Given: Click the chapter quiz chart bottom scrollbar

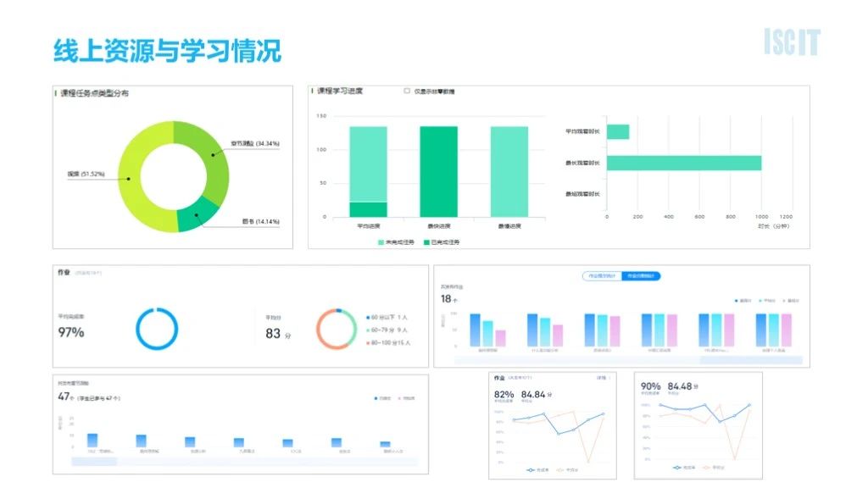Looking at the screenshot, I should [x=244, y=462].
